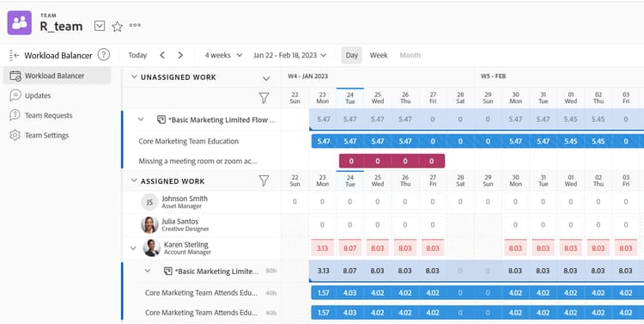Click Johnson Smith's JS avatar
644x324 pixels.
click(149, 202)
